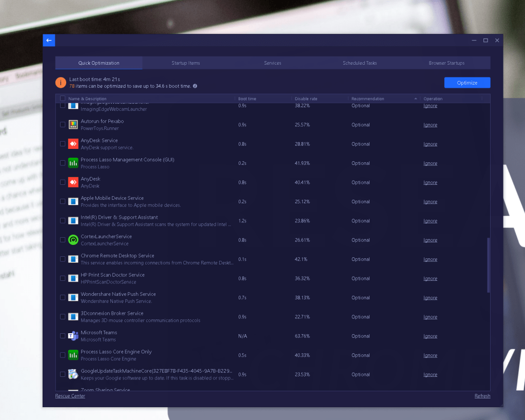Click the Intel Driver & Support Assistant icon

(73, 220)
